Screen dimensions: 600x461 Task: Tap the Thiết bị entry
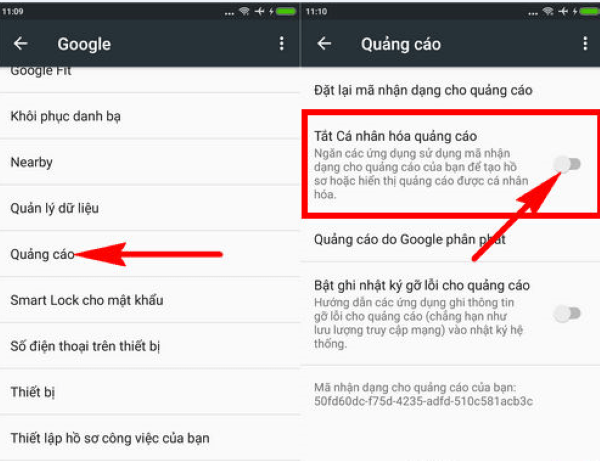(31, 392)
